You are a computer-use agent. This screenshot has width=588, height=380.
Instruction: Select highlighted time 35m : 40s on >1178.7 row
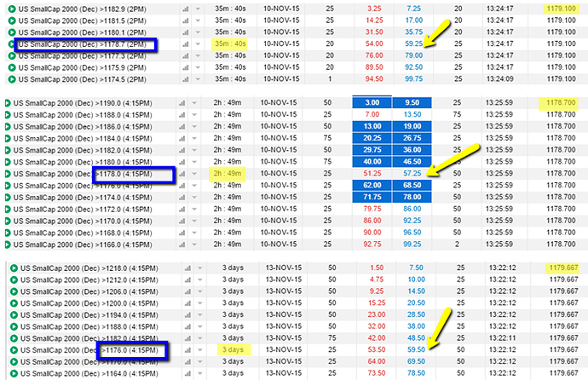(x=230, y=43)
